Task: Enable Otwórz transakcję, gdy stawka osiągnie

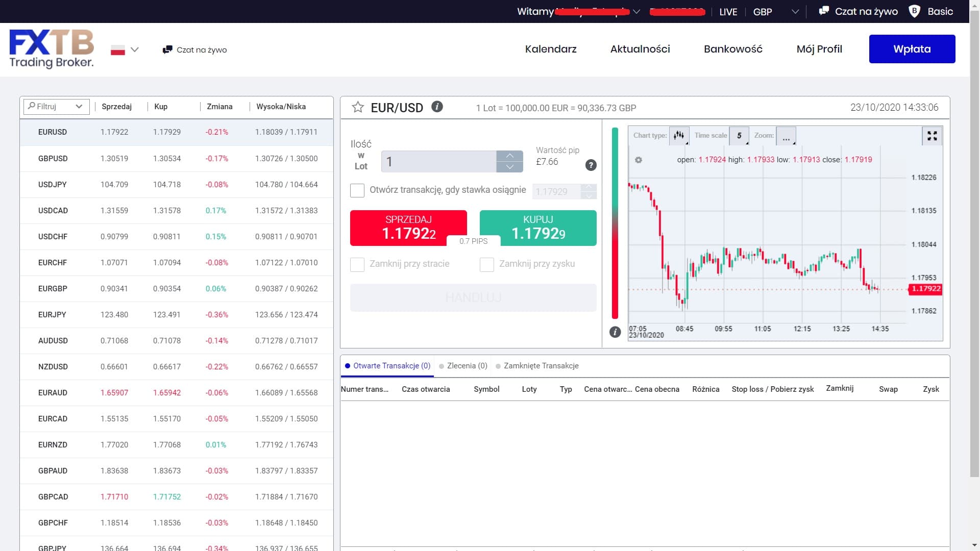Action: coord(357,190)
